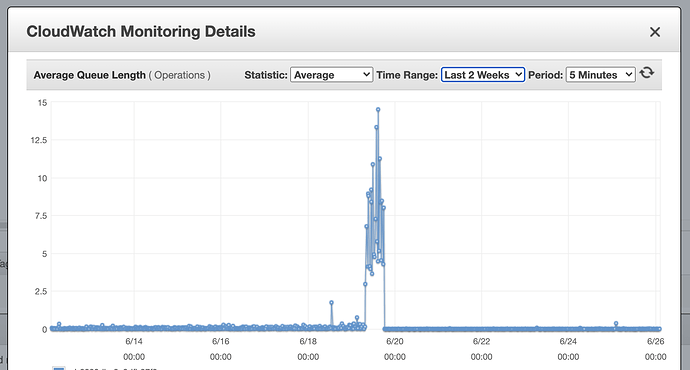Click the Operations unit label
The image size is (690, 370).
(180, 75)
